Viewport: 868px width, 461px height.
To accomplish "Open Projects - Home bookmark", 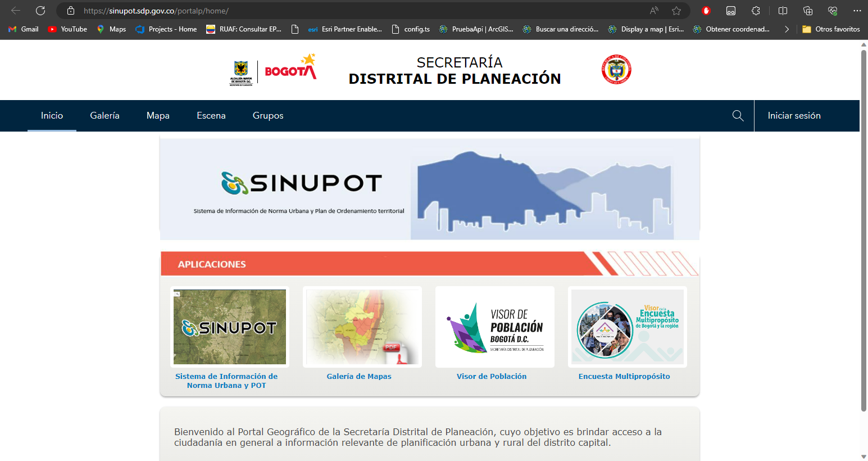I will pos(166,29).
